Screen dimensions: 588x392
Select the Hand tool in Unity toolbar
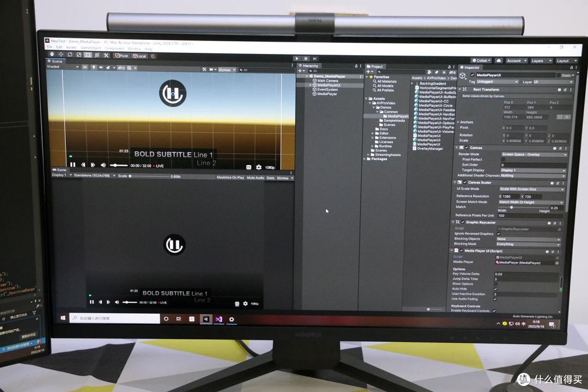click(x=52, y=54)
